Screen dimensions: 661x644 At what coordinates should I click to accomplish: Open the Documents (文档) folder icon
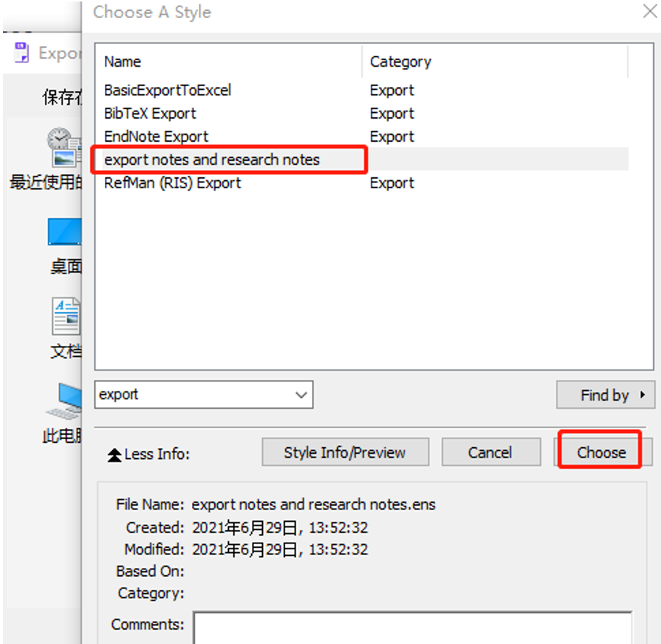tap(66, 317)
